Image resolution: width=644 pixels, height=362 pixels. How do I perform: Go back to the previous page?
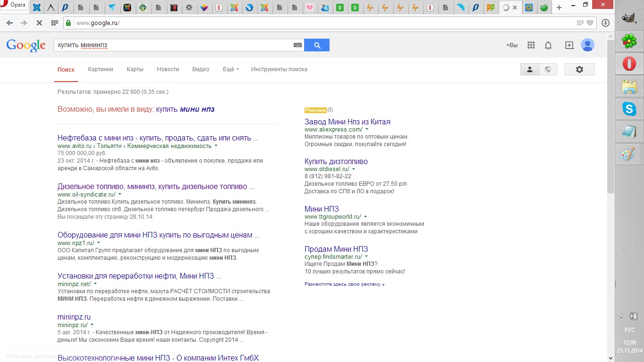pos(9,23)
